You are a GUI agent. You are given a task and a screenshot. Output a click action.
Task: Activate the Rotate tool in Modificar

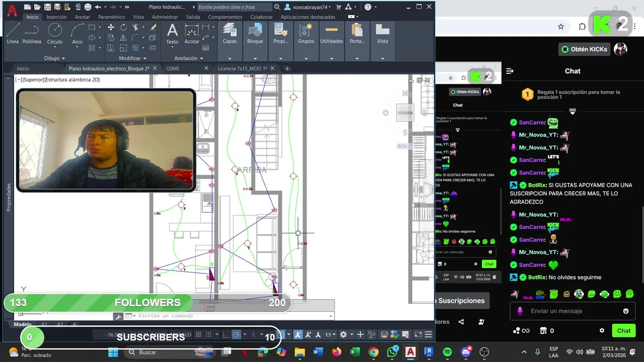click(x=123, y=27)
